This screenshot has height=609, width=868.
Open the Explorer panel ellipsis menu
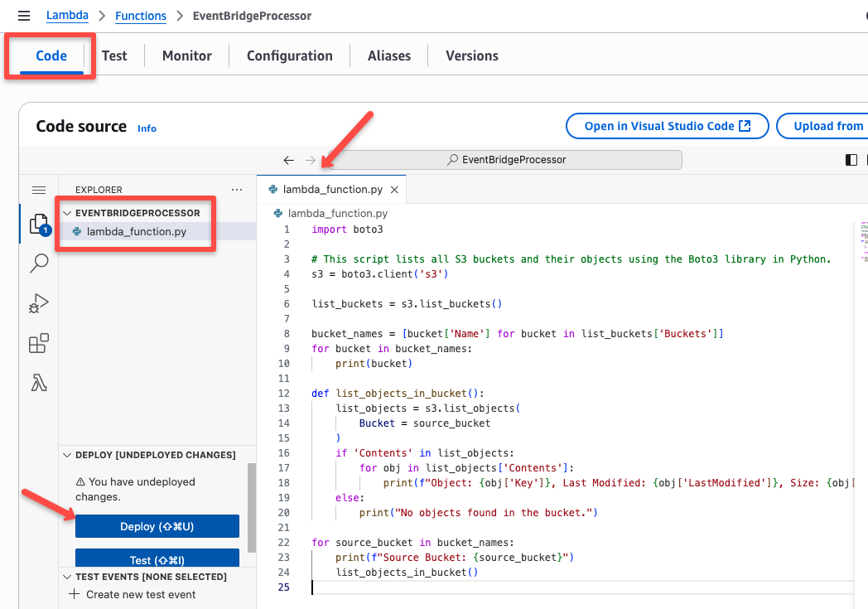click(237, 190)
